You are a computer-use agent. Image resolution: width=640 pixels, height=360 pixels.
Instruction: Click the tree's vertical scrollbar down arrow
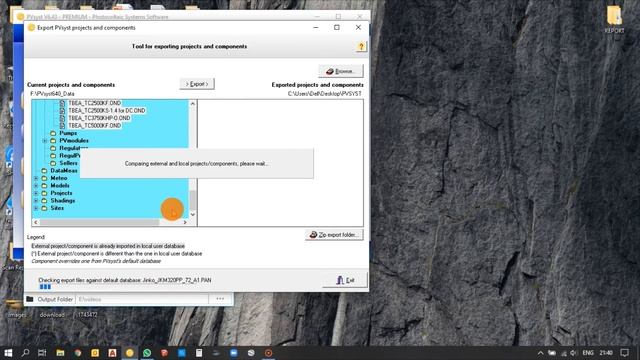193,215
